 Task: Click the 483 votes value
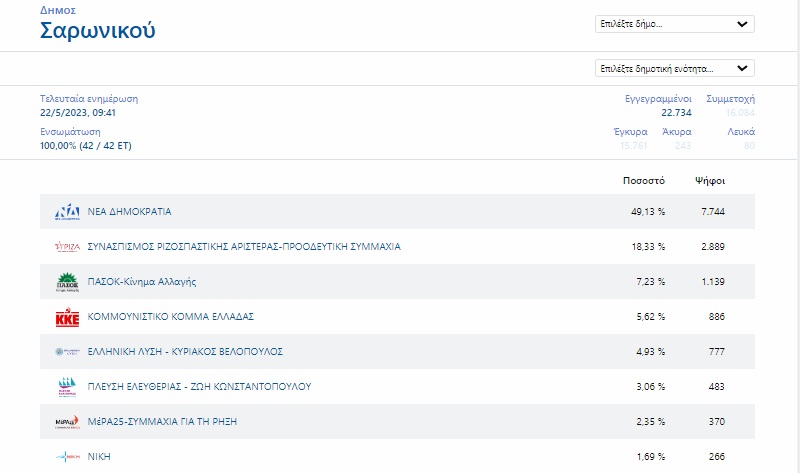coord(716,387)
